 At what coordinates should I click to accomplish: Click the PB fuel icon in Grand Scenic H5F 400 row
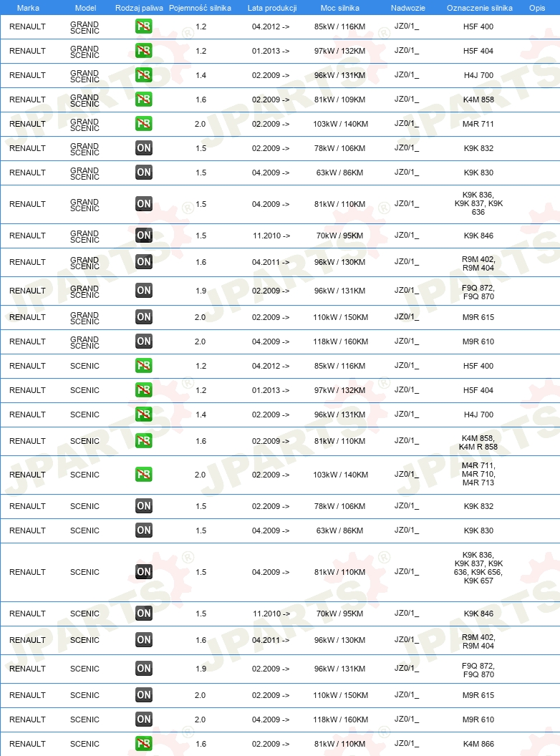point(144,26)
